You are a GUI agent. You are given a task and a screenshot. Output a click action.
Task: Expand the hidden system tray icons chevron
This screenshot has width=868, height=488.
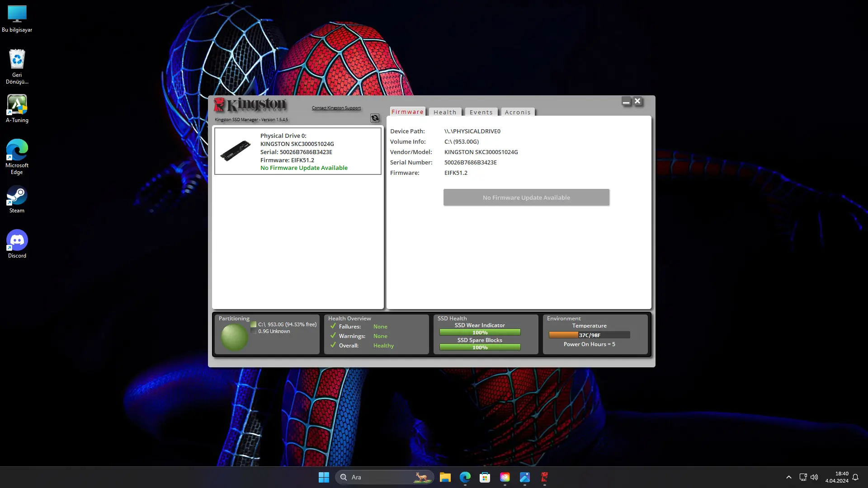pos(788,477)
